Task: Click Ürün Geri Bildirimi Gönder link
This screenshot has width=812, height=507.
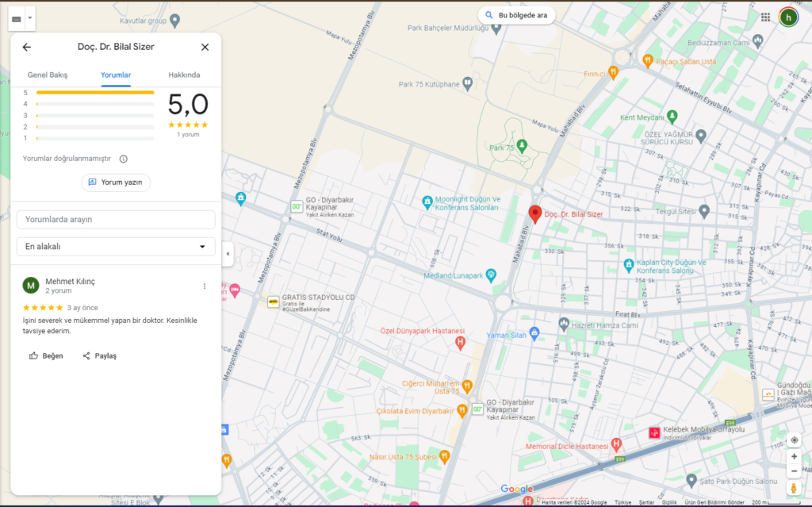Action: tap(714, 502)
